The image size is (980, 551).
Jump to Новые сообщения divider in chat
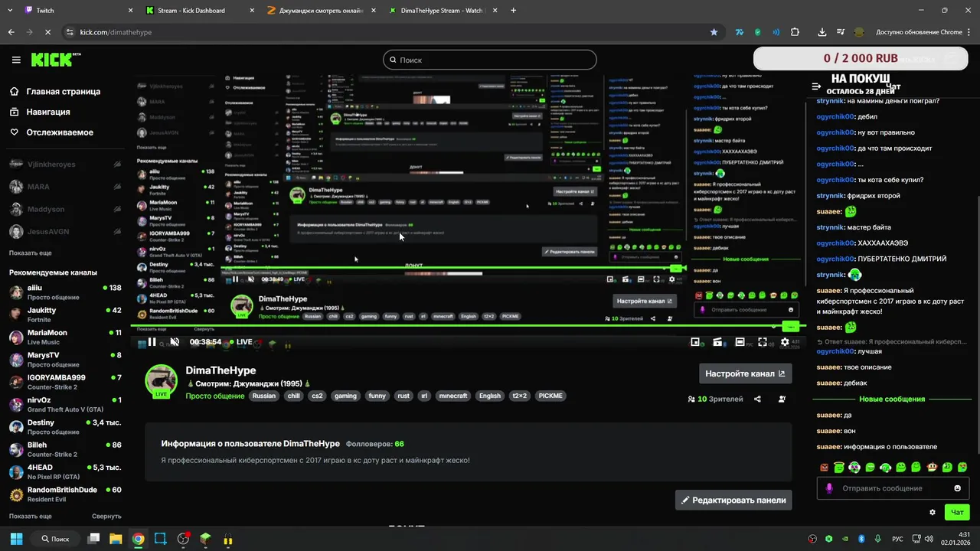(x=892, y=399)
